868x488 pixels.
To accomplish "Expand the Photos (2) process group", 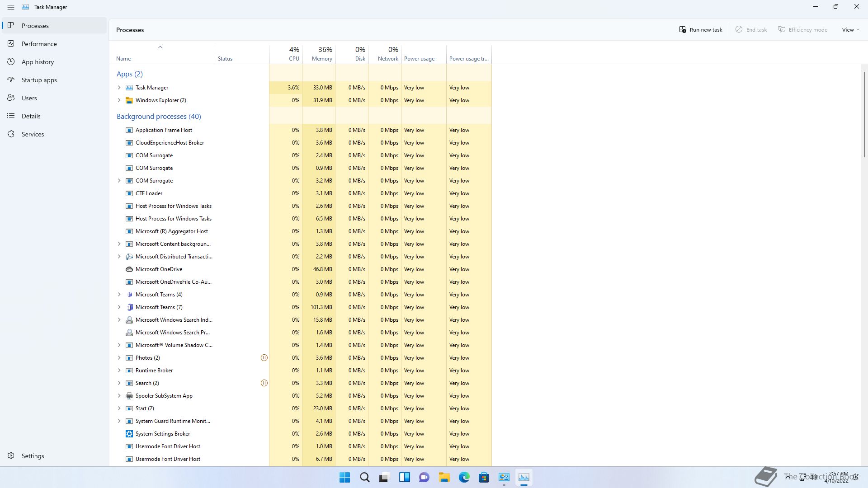I will [119, 358].
